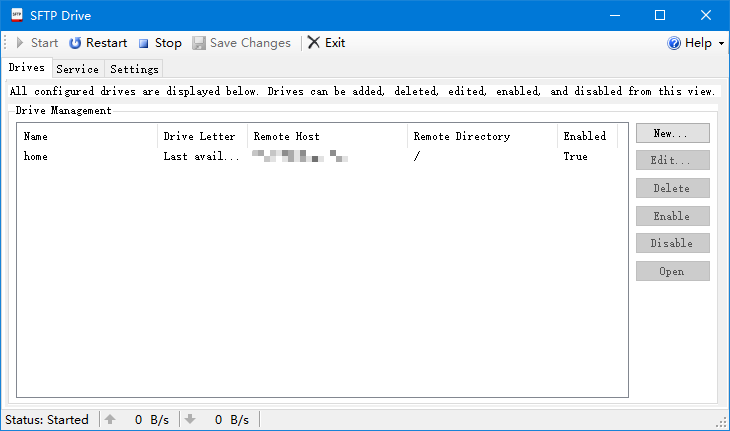Open the Help question mark icon
730x431 pixels.
click(x=674, y=43)
